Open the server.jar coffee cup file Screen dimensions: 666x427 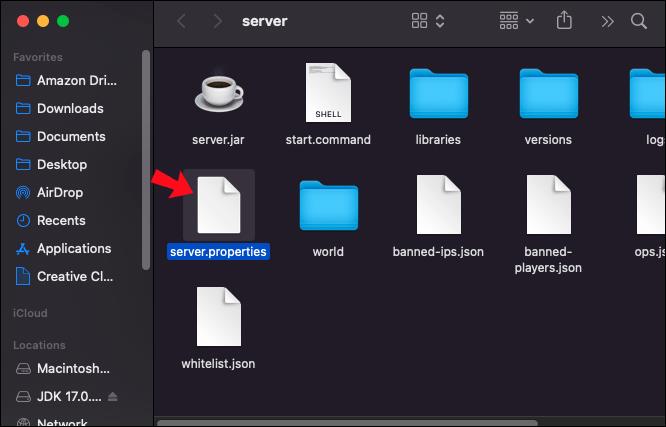218,92
